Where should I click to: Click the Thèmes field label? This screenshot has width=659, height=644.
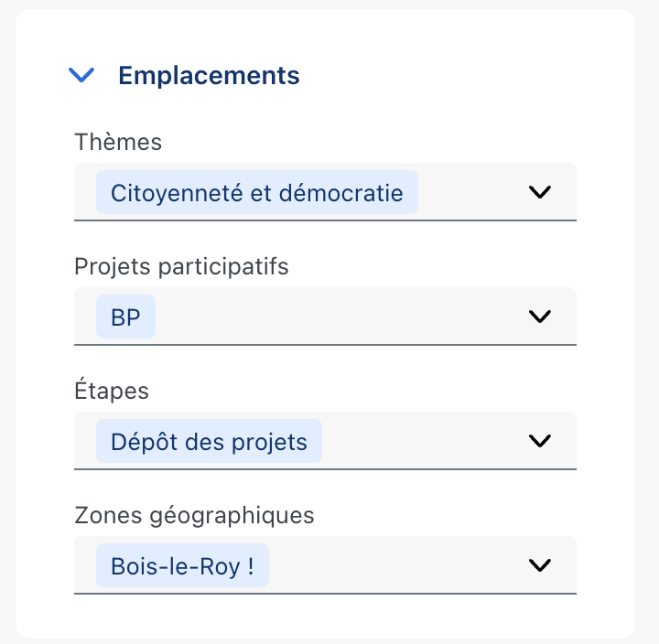pos(118,142)
